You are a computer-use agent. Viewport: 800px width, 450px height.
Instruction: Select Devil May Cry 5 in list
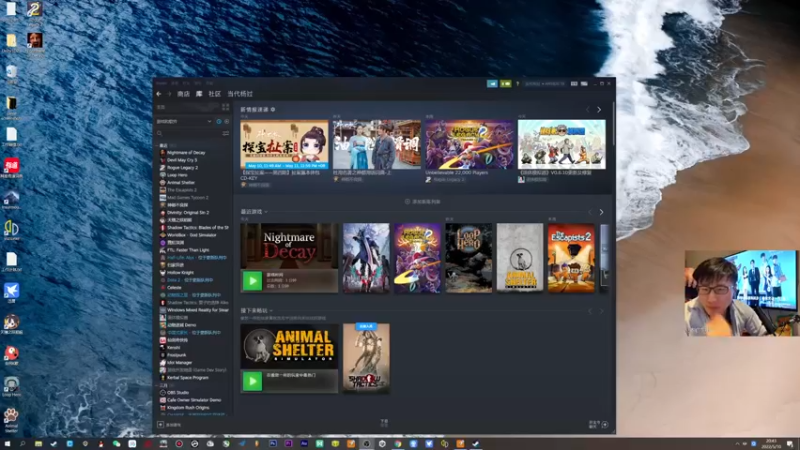(x=182, y=160)
